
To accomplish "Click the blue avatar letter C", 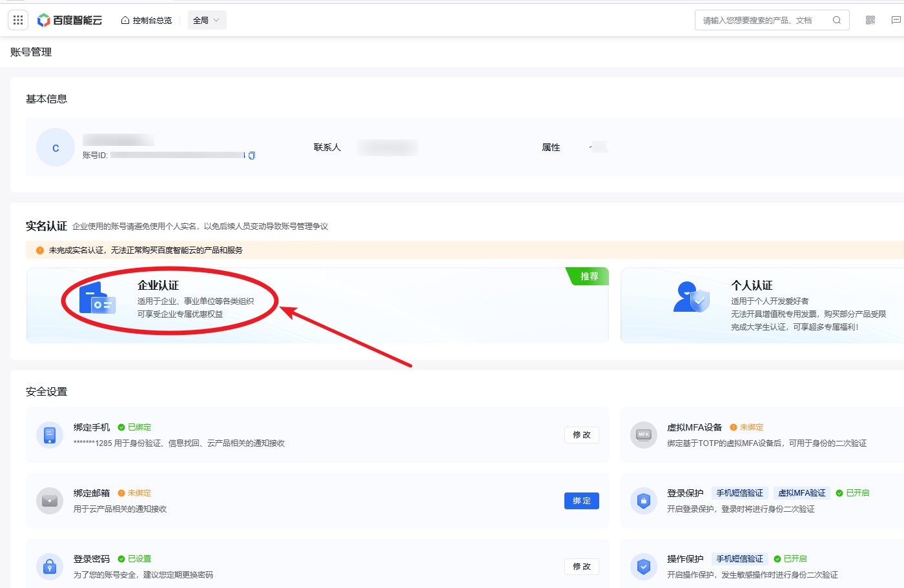I will point(55,147).
